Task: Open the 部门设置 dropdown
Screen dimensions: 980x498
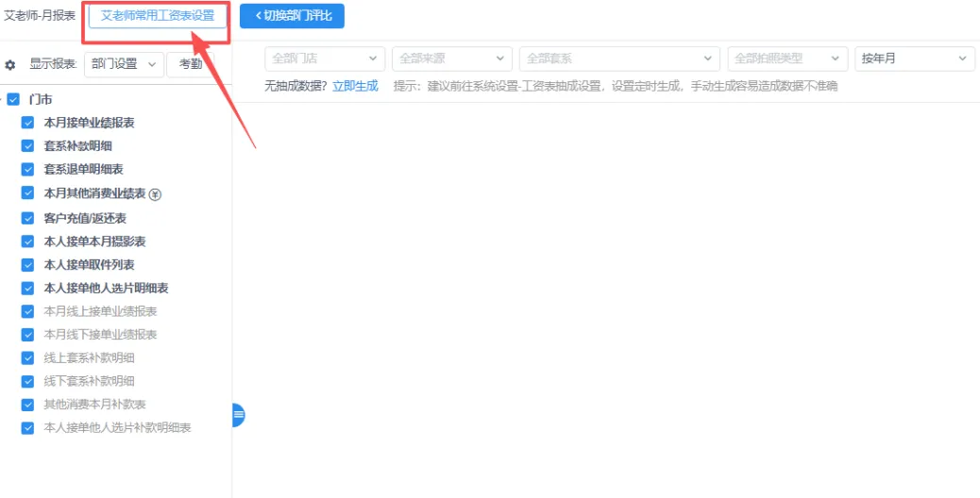Action: (123, 64)
